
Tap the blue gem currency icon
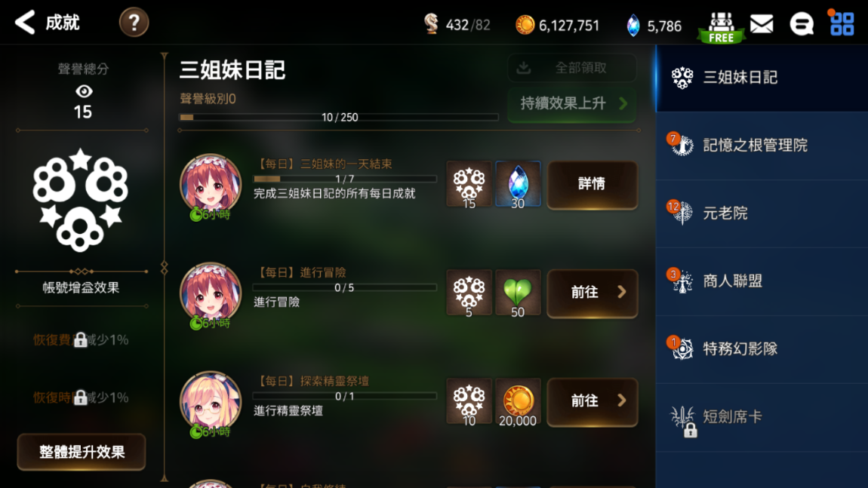633,26
